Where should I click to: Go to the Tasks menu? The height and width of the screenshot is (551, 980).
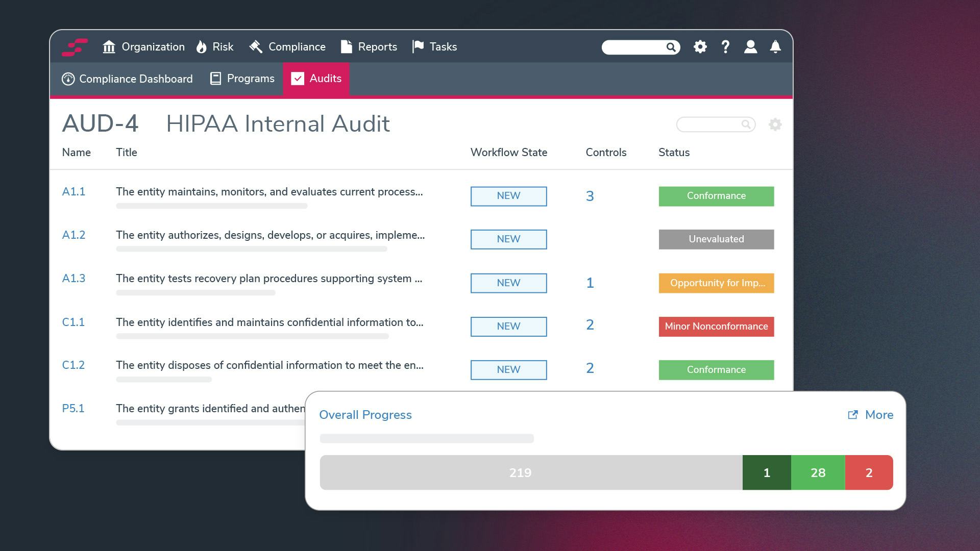(x=434, y=47)
